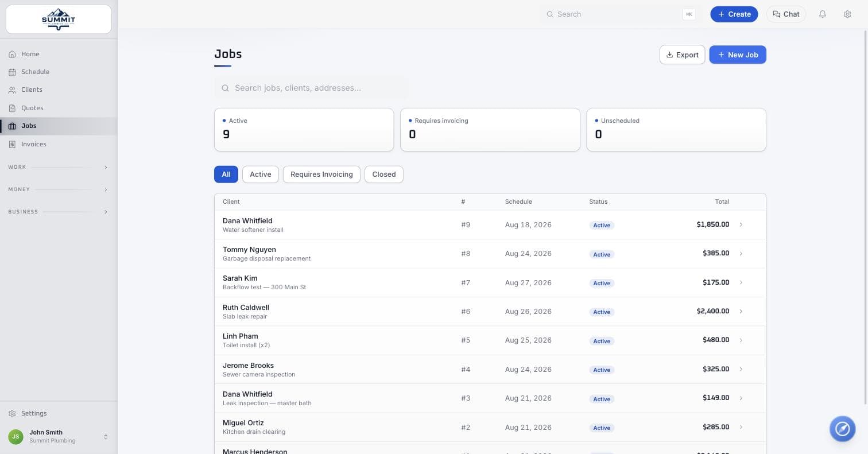Viewport: 868px width, 454px height.
Task: Select the Closed filter tab
Action: pos(384,174)
